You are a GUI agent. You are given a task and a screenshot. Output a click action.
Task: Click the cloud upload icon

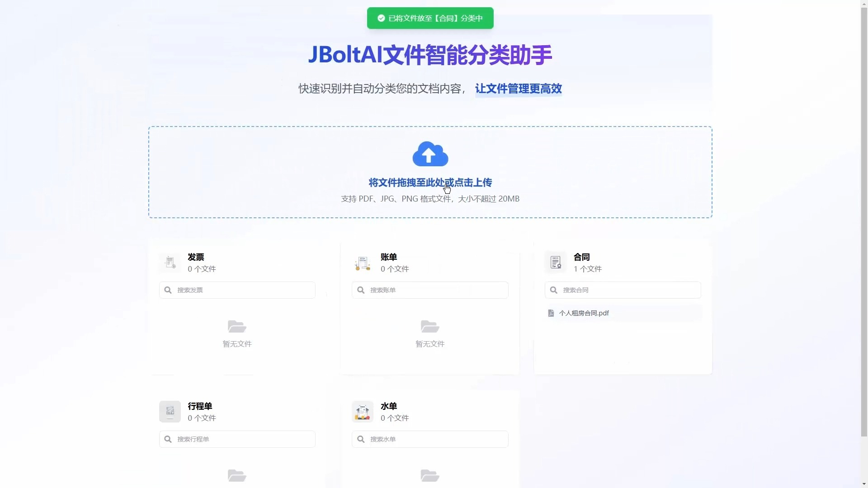click(x=430, y=154)
